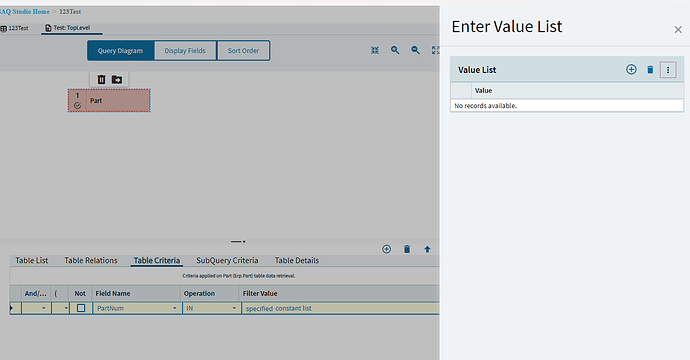This screenshot has height=360, width=690.
Task: Zoom in on the query diagram
Action: click(395, 50)
